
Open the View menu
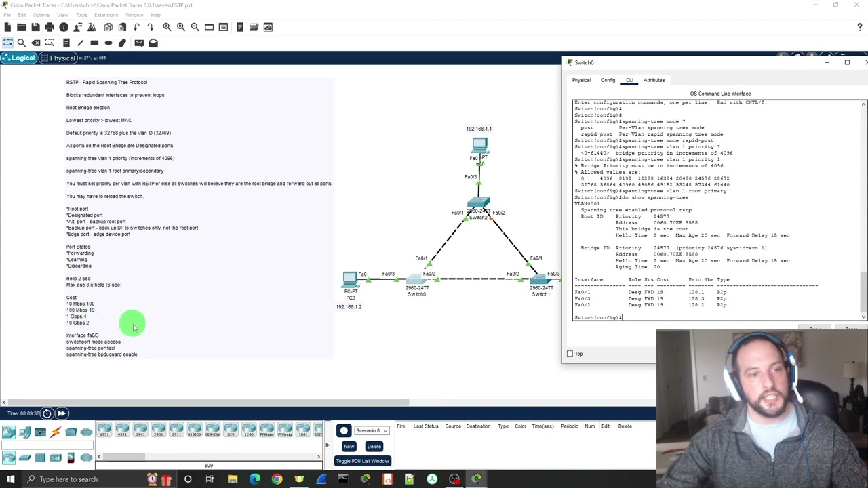click(x=62, y=15)
